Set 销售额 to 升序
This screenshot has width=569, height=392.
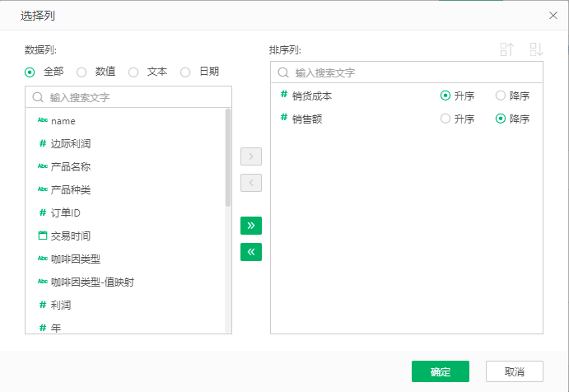point(445,119)
